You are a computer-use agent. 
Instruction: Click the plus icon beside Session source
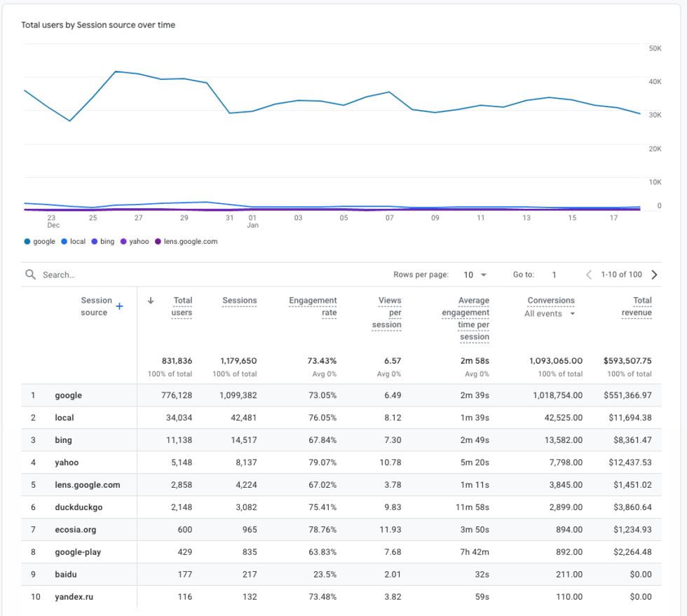tap(119, 306)
